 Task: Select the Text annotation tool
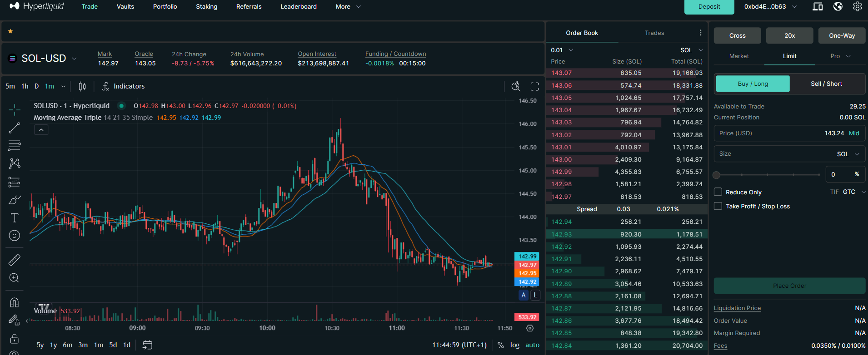[15, 218]
